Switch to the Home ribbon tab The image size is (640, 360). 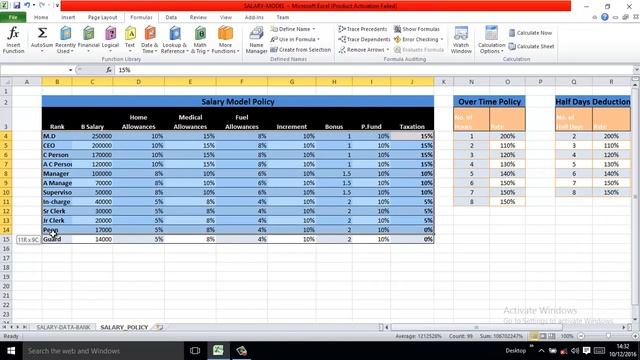point(41,17)
